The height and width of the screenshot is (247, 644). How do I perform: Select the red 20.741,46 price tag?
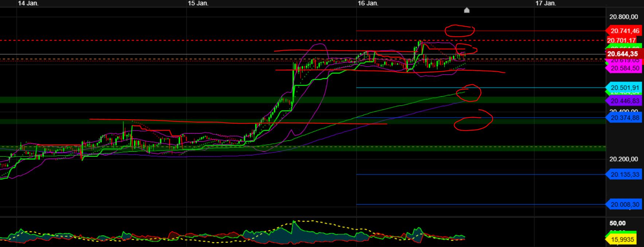pos(624,31)
